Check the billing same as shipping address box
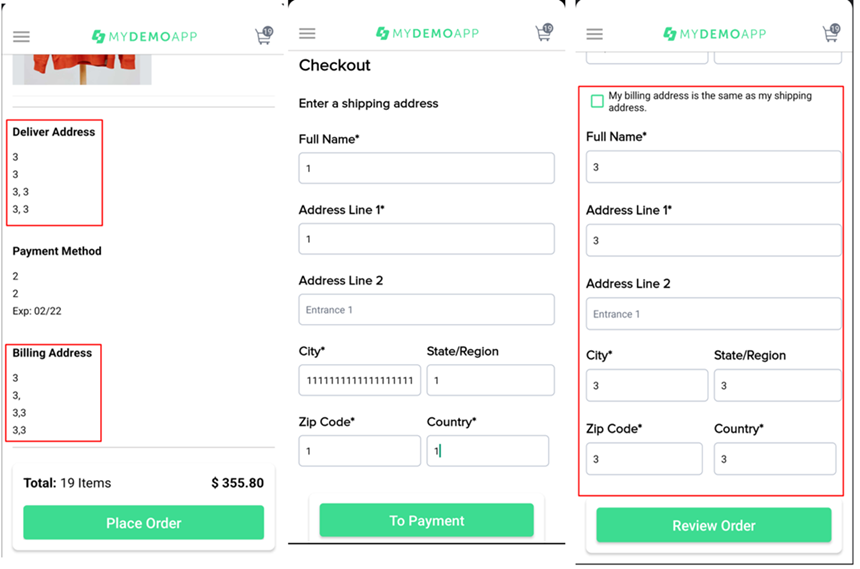 [x=597, y=101]
